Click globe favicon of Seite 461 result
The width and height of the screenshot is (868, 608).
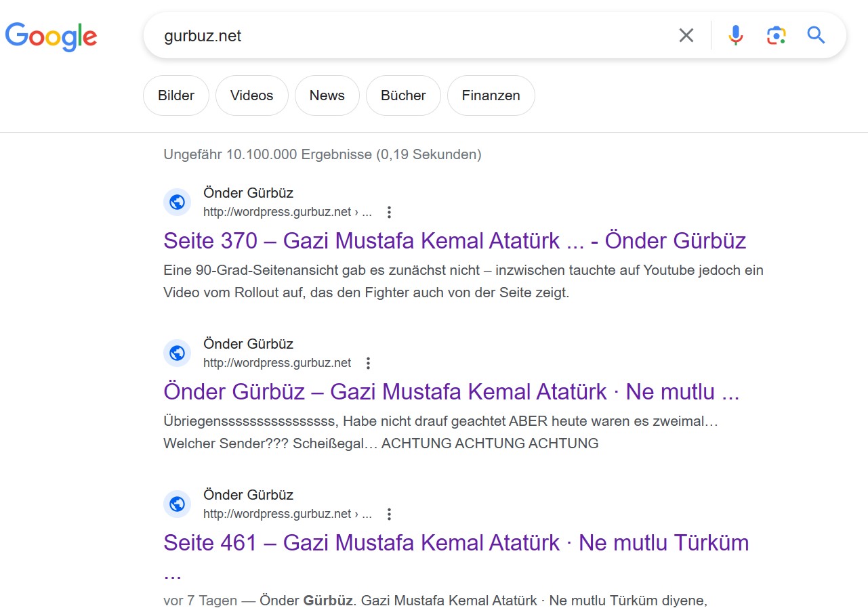click(x=178, y=504)
